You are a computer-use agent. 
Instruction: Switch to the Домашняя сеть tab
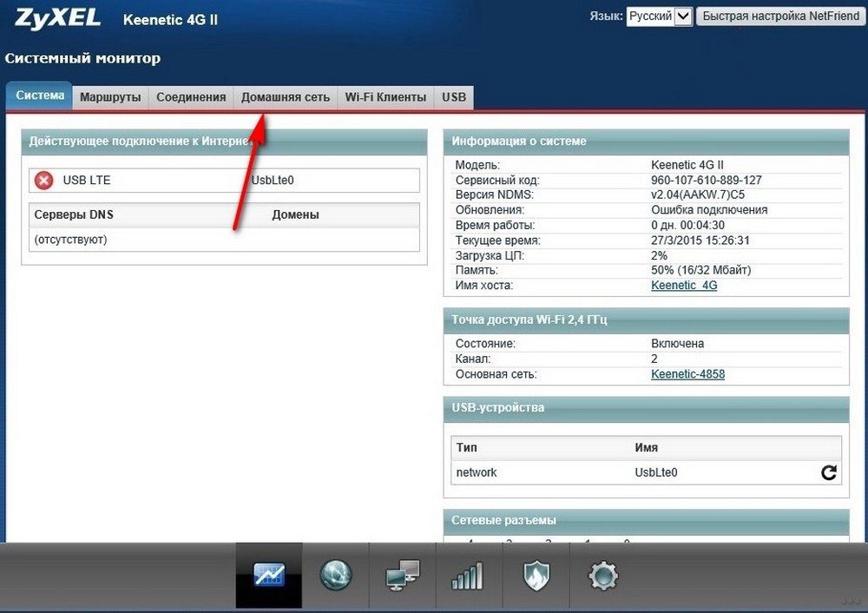click(286, 97)
